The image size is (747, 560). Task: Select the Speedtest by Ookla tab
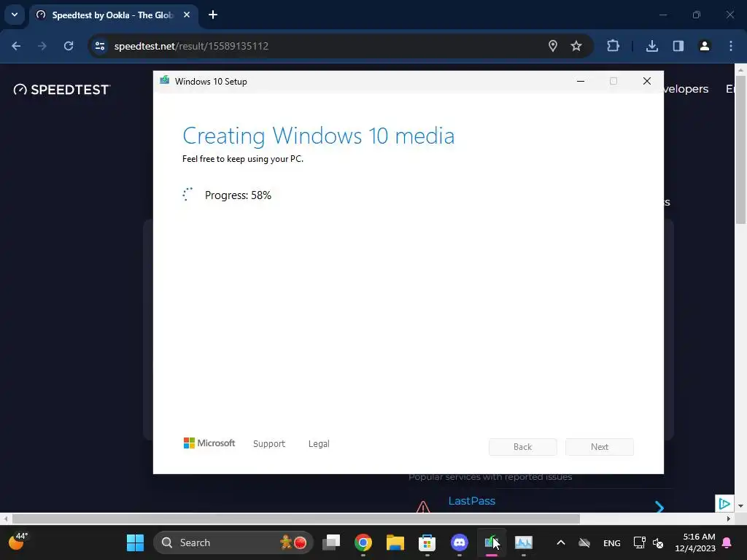(112, 15)
